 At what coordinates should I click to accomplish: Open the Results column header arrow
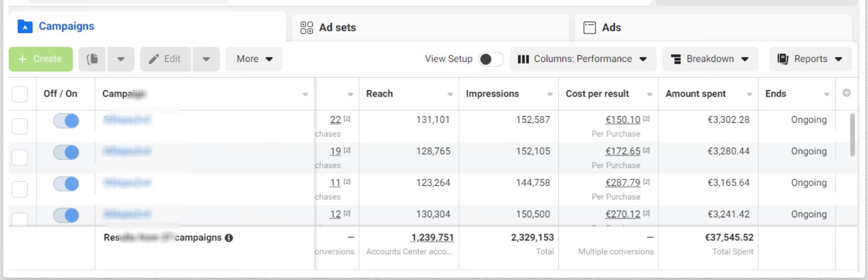coord(350,94)
